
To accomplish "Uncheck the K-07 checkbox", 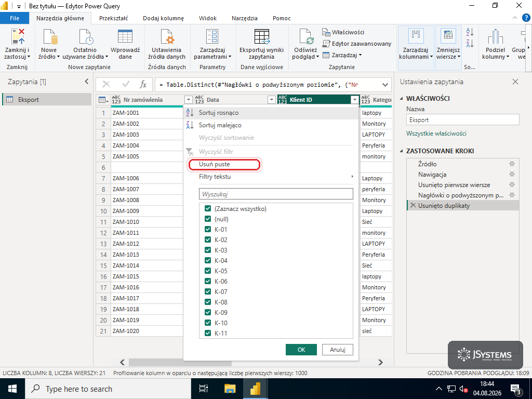I will point(208,291).
